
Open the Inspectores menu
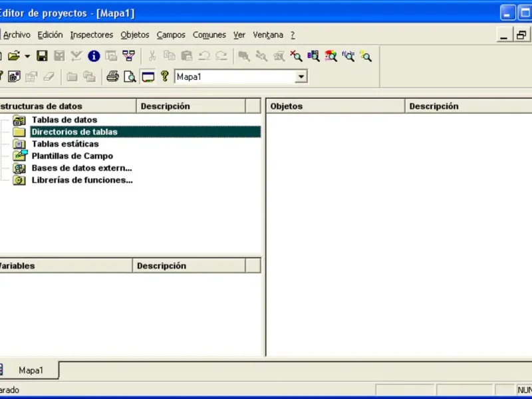click(92, 35)
